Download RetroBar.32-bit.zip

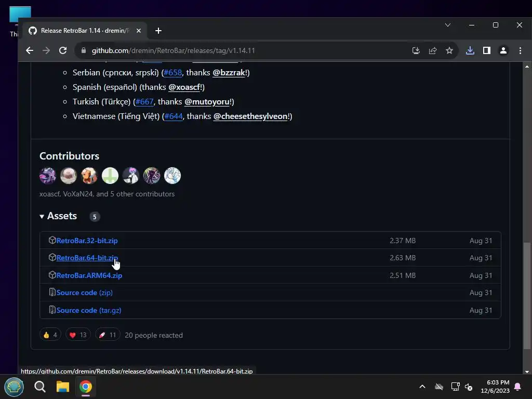click(87, 241)
